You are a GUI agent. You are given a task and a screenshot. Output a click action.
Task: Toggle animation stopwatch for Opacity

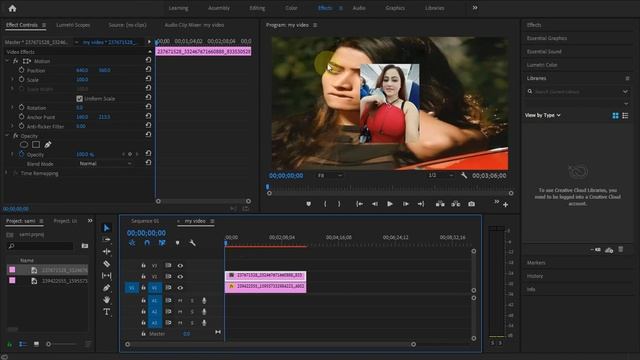pos(22,154)
